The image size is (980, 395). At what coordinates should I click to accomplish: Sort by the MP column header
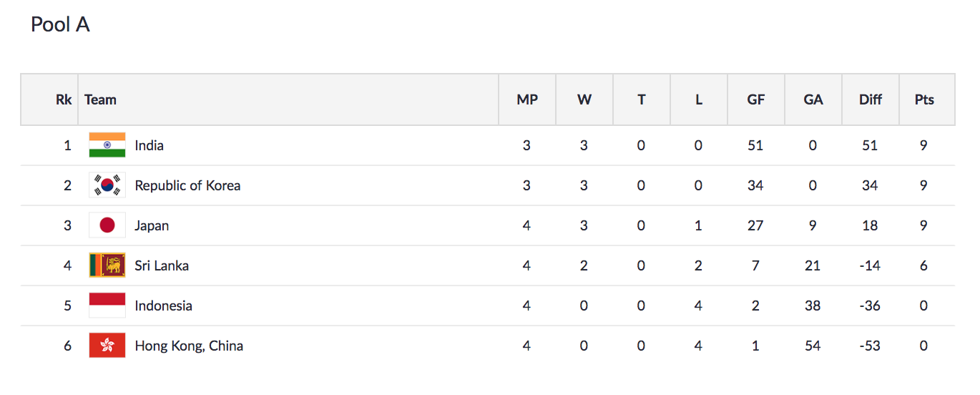(527, 99)
